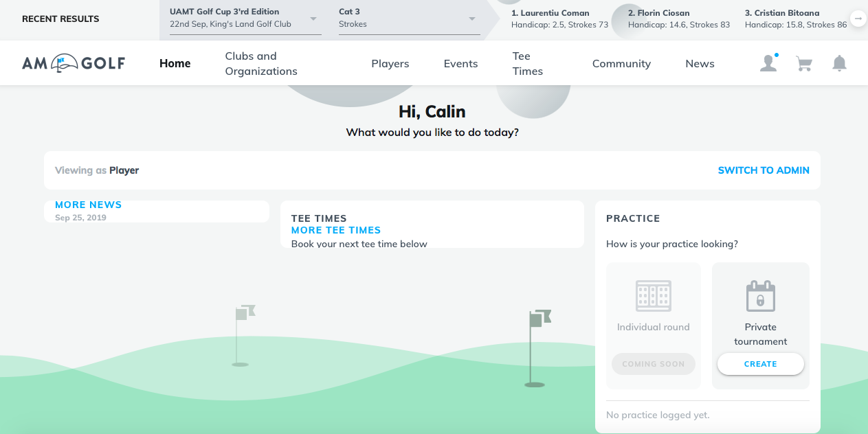This screenshot has width=868, height=434.
Task: Click the More News link
Action: tap(88, 205)
